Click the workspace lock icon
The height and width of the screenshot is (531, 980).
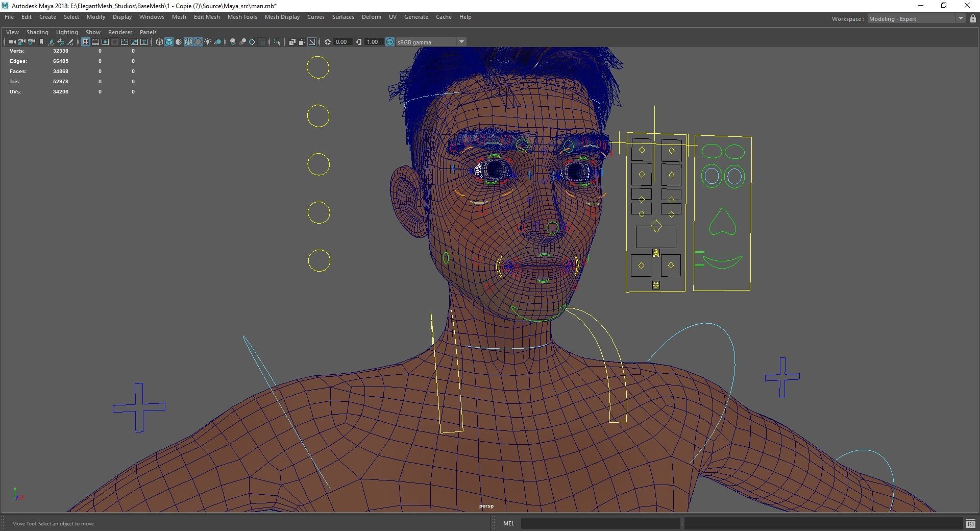click(x=973, y=19)
